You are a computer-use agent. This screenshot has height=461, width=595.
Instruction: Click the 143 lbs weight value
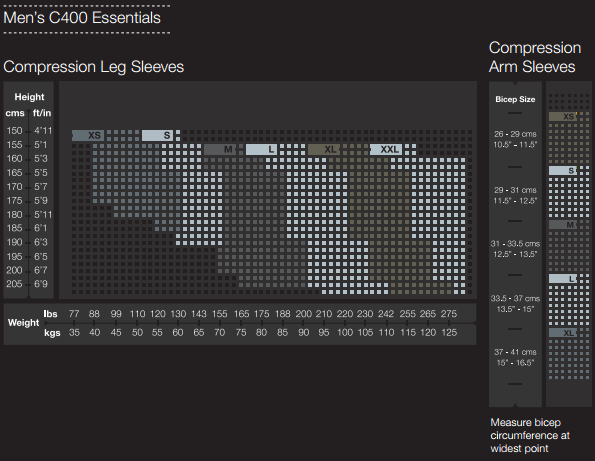[199, 314]
